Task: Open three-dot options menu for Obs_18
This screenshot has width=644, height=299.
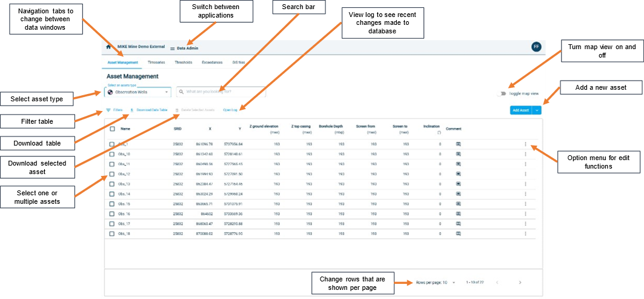Action: (x=525, y=233)
